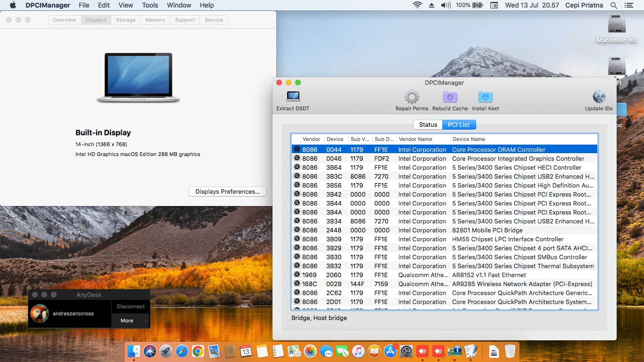Open the Calendar app in the Dock
This screenshot has height=362, width=644.
coord(246,351)
